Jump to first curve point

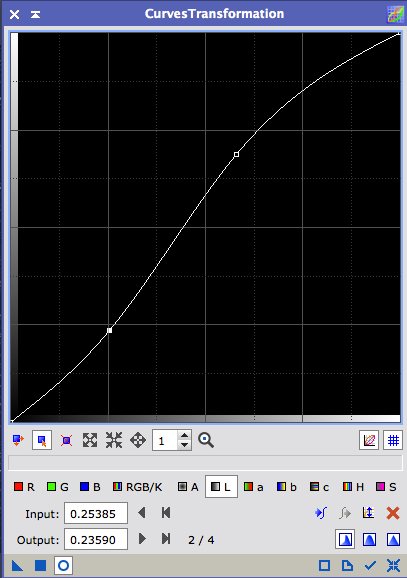coord(166,513)
